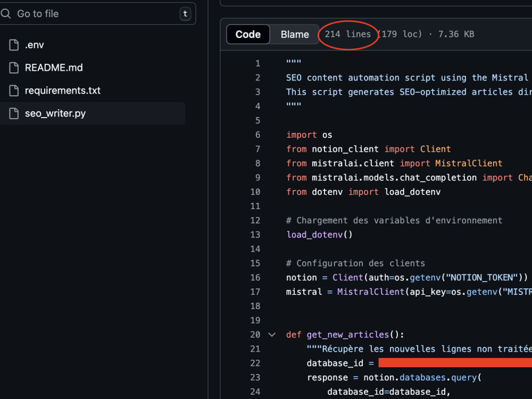Click the '# Configuration des clients' comment
This screenshot has width=532, height=399.
pos(355,263)
